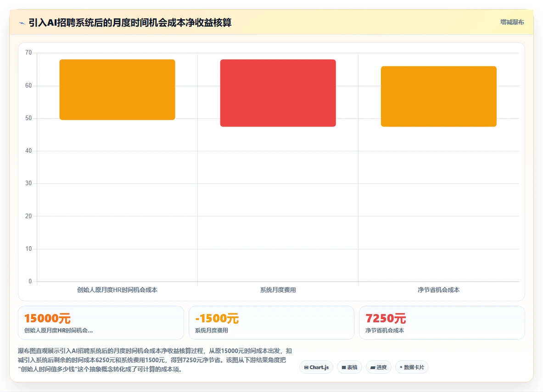This screenshot has width=543, height=392.
Task: Click the x-axis label 净节省机会成本
Action: click(x=439, y=290)
